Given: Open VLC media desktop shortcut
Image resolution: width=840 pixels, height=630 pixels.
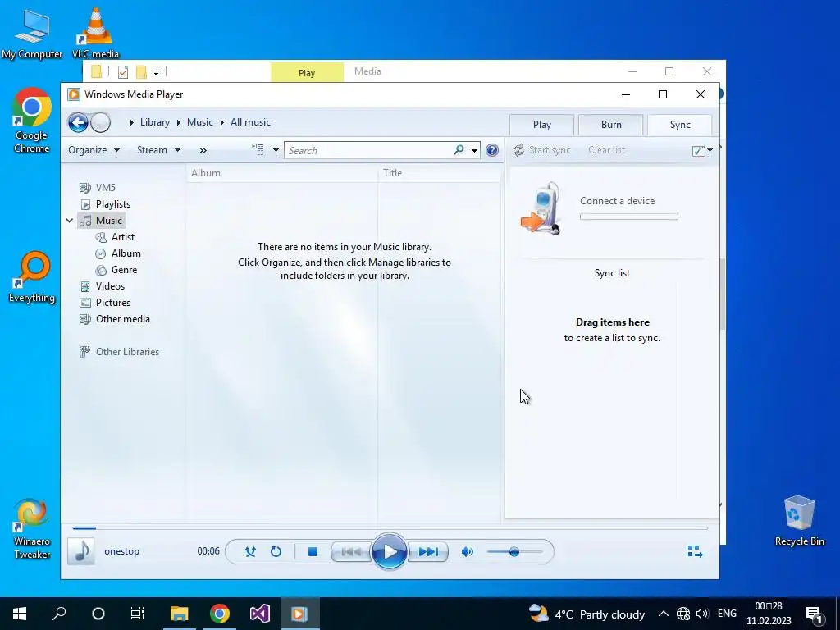Looking at the screenshot, I should [96, 33].
